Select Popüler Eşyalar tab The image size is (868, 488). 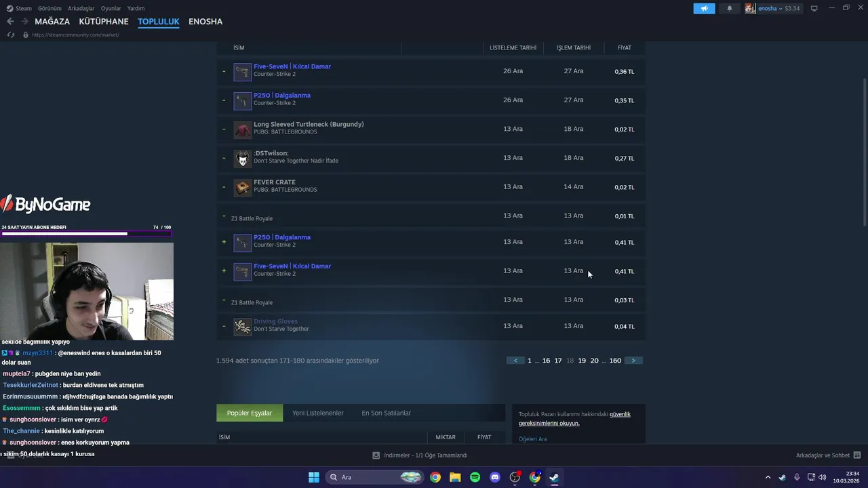pyautogui.click(x=250, y=413)
